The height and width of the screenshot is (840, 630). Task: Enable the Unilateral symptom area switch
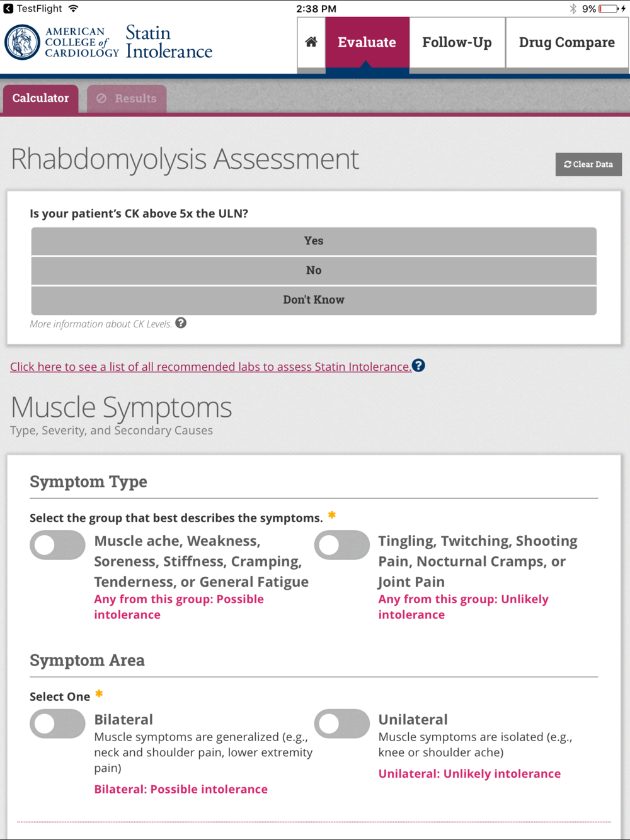click(x=342, y=724)
